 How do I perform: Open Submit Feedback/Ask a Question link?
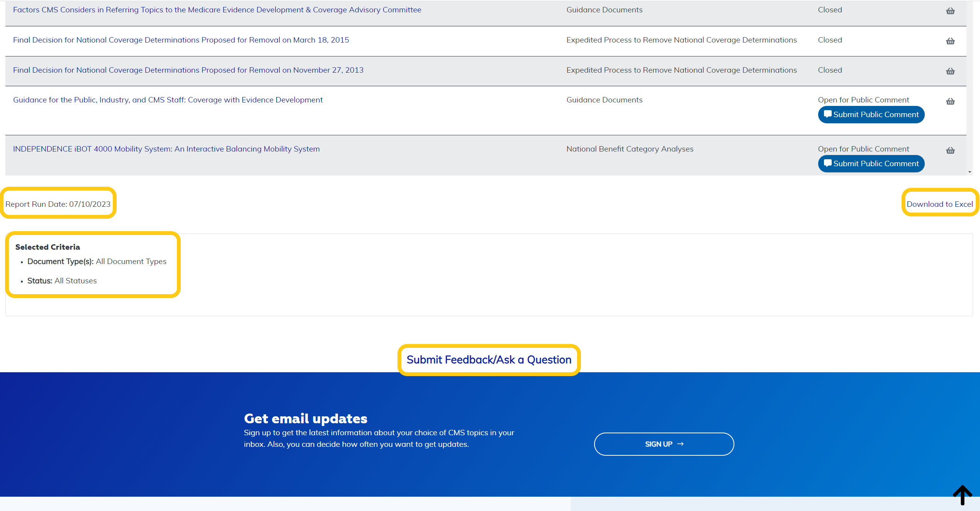[489, 360]
